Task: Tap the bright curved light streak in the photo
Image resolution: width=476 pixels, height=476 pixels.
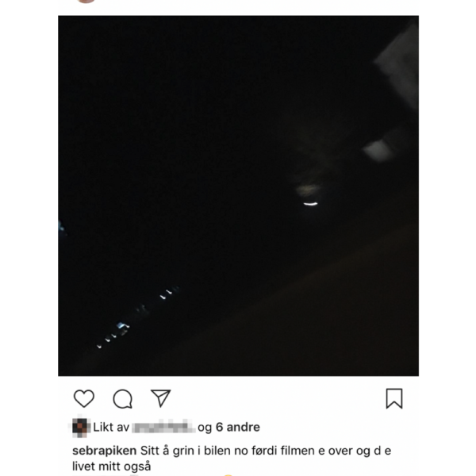Action: [x=310, y=204]
